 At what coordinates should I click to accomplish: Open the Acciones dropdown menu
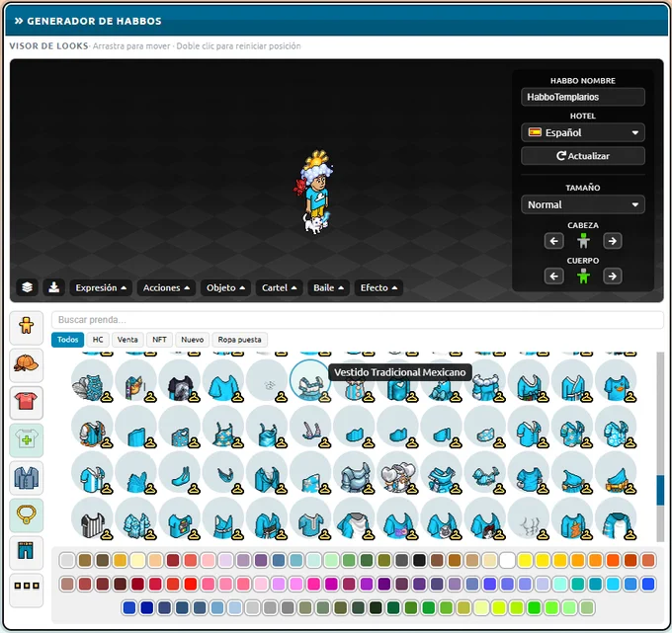pyautogui.click(x=166, y=287)
